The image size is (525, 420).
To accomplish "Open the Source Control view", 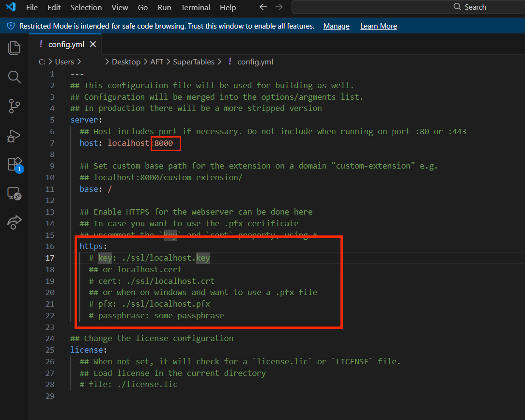I will [15, 106].
